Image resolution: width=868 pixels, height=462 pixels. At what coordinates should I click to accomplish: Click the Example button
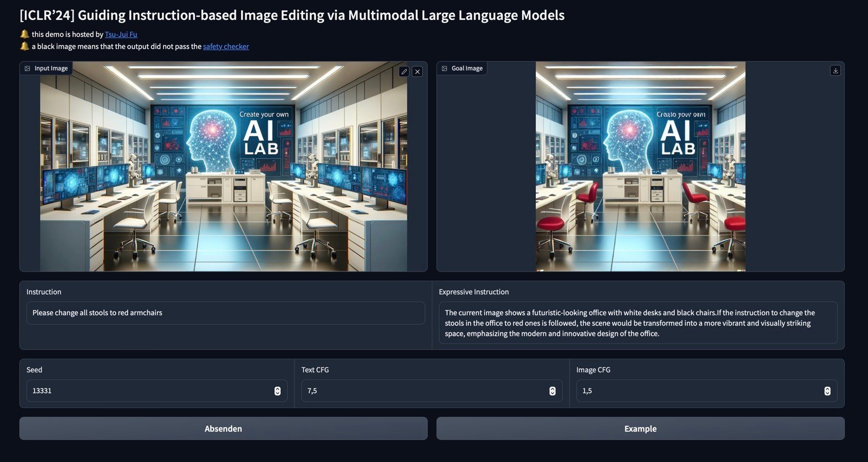(x=640, y=428)
